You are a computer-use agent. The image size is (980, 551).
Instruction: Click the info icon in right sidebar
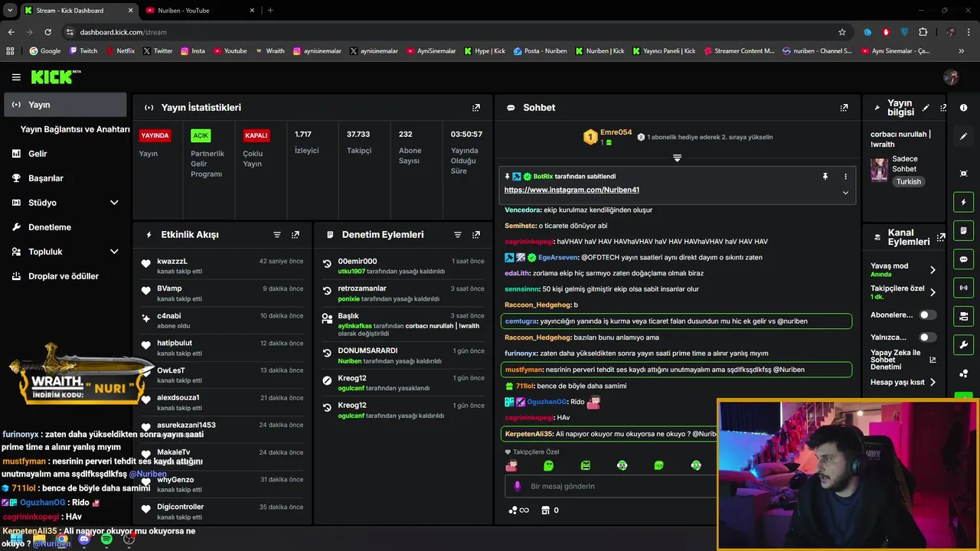tap(964, 108)
